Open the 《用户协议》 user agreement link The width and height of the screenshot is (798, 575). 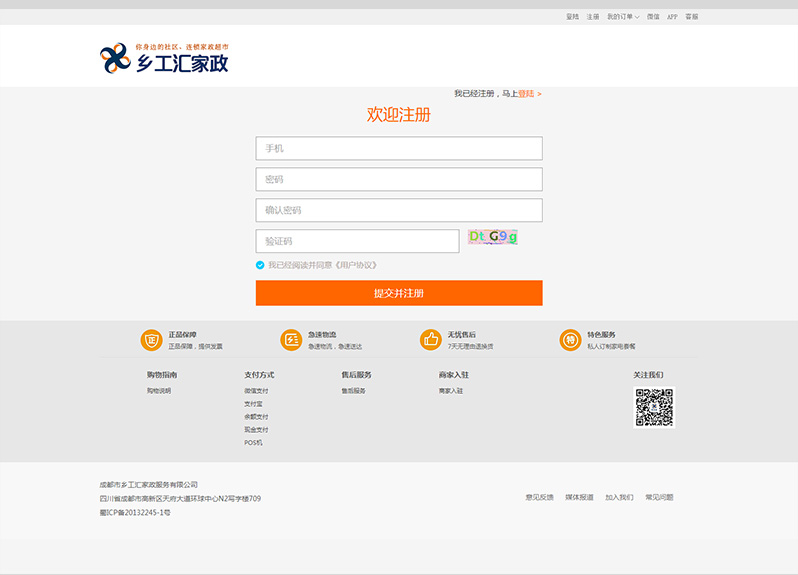(356, 265)
